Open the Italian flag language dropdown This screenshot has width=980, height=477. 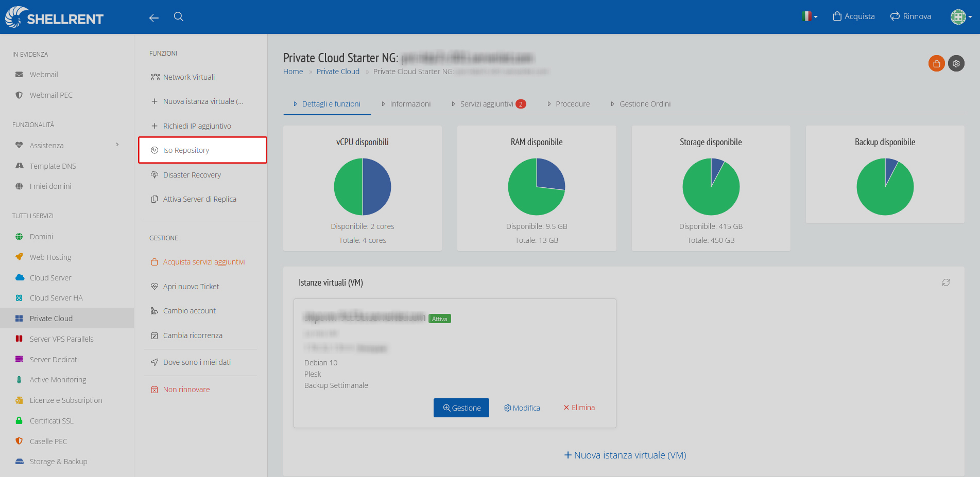point(810,16)
